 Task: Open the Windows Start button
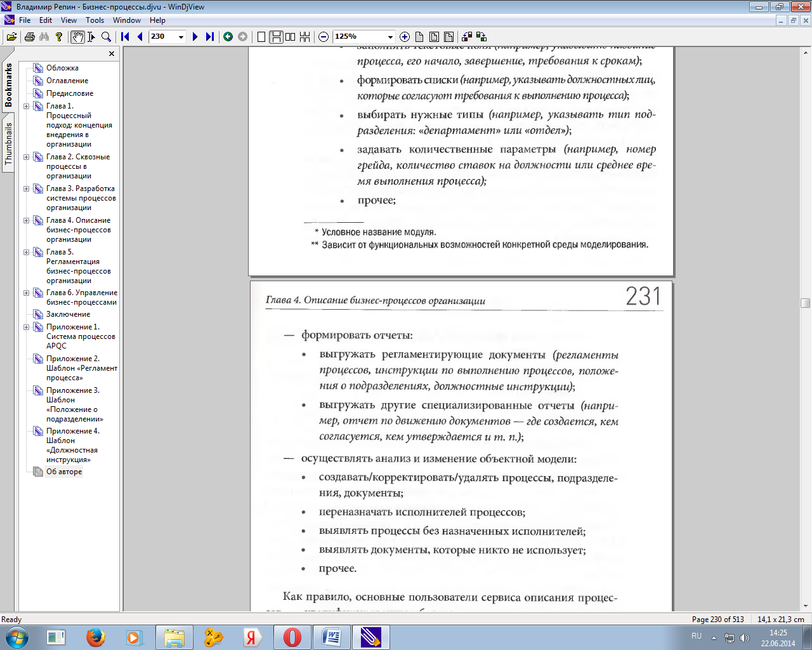(x=16, y=637)
